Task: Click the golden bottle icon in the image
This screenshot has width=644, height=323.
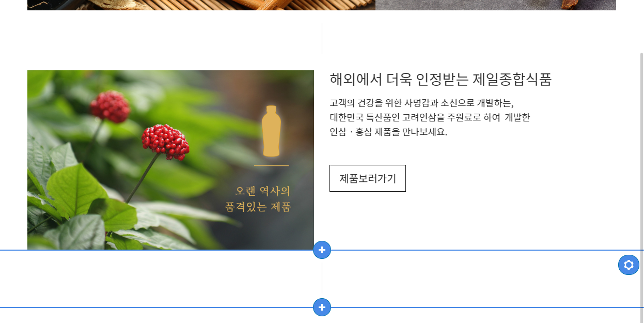Action: click(272, 131)
